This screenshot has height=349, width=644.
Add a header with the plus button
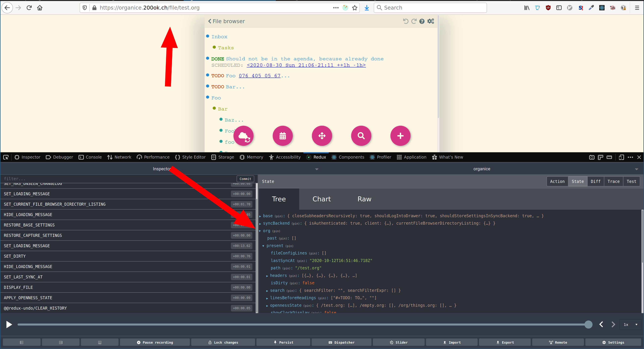400,136
